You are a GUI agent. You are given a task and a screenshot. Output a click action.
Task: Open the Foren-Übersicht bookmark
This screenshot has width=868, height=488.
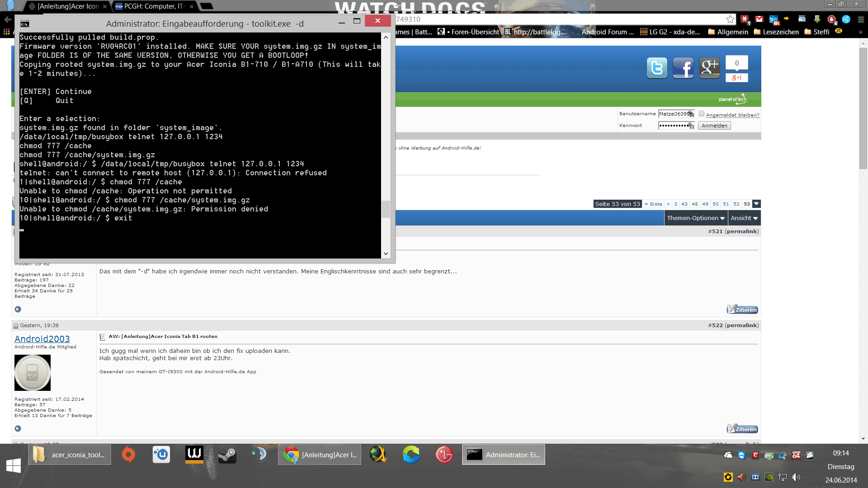(x=468, y=32)
